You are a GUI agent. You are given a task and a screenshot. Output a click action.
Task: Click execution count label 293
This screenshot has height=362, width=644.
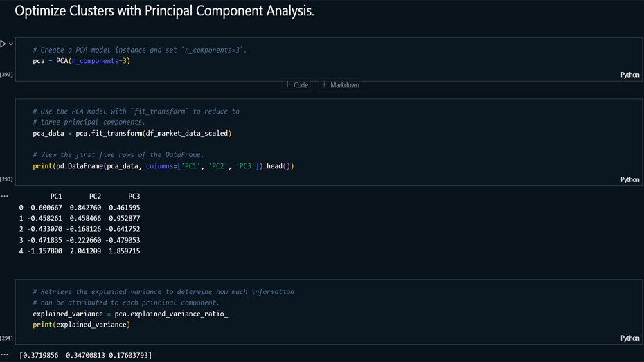[x=7, y=179]
